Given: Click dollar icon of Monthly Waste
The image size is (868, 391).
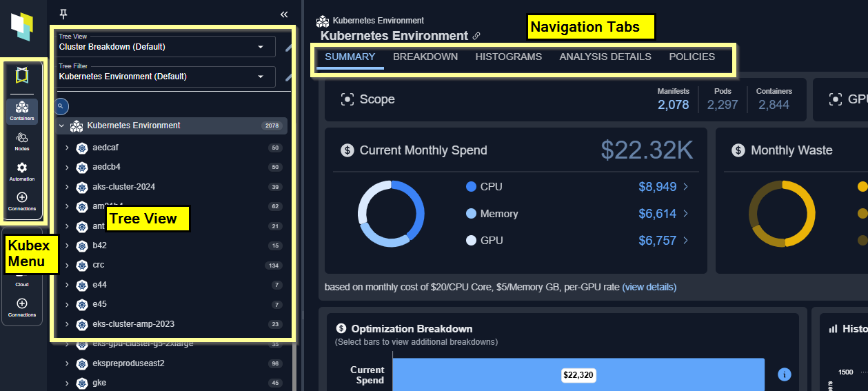Looking at the screenshot, I should (738, 150).
